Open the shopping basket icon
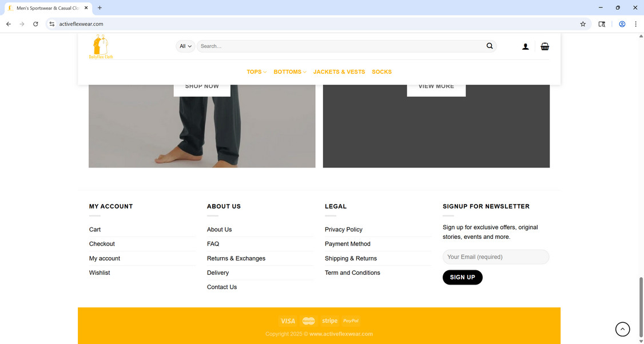The width and height of the screenshot is (644, 344). [x=544, y=46]
